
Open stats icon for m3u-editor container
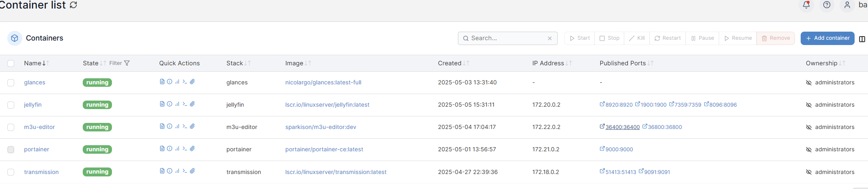[x=177, y=126]
